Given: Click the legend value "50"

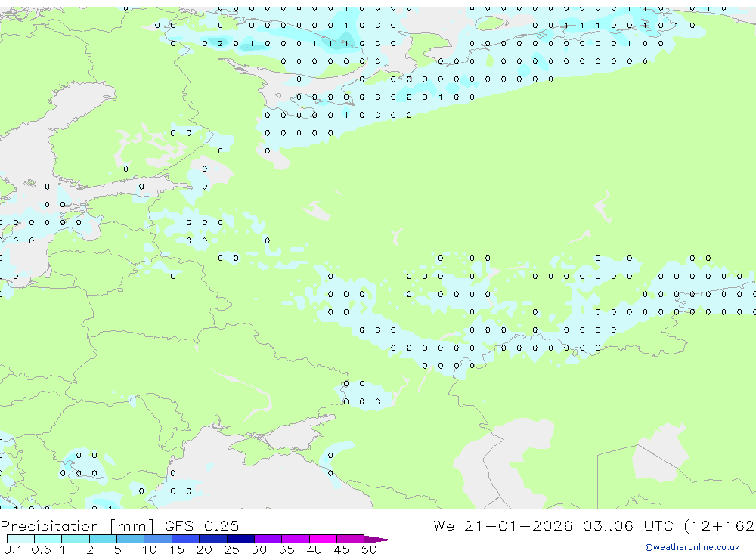Looking at the screenshot, I should (370, 549).
